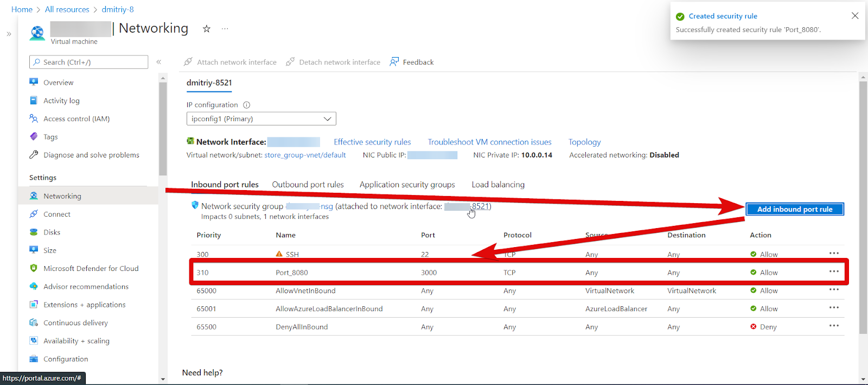This screenshot has height=385, width=868.
Task: Switch to Application security groups tab
Action: click(x=407, y=185)
